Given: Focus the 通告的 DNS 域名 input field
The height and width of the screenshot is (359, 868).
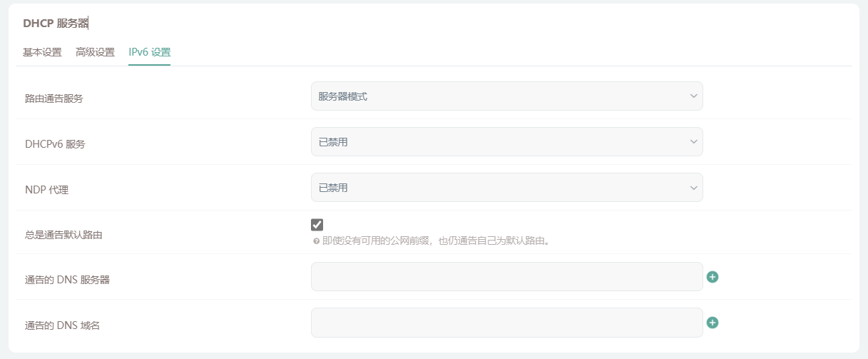Looking at the screenshot, I should point(506,323).
